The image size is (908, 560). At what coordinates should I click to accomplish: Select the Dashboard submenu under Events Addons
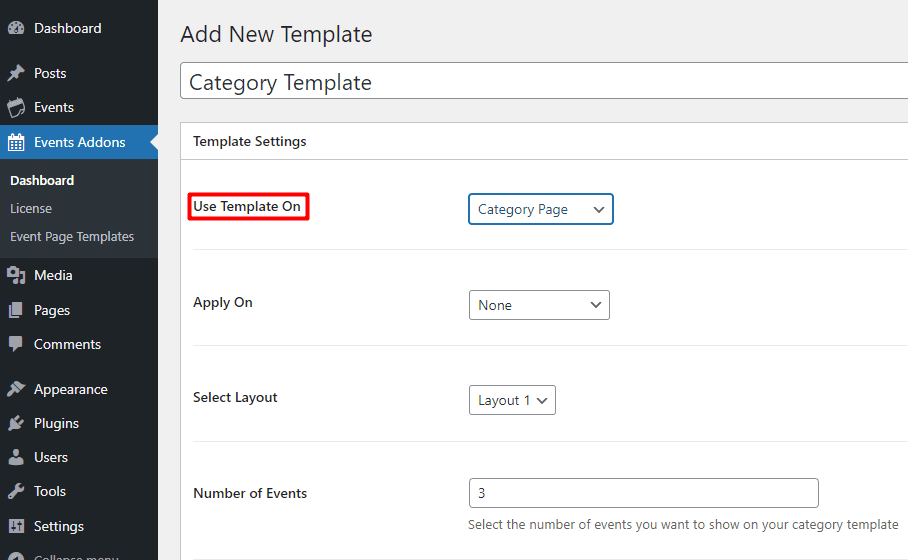42,180
